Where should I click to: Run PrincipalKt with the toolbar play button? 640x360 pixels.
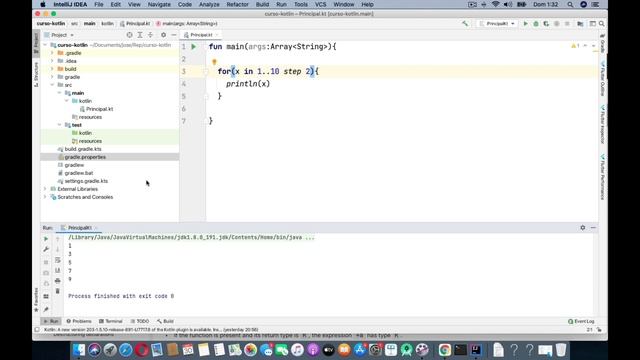tap(525, 24)
